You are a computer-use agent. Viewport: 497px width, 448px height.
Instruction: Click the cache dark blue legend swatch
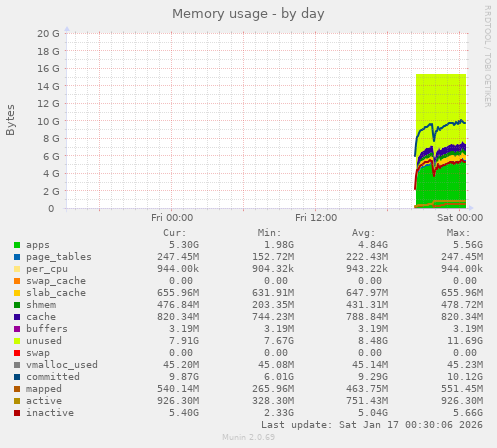point(17,317)
